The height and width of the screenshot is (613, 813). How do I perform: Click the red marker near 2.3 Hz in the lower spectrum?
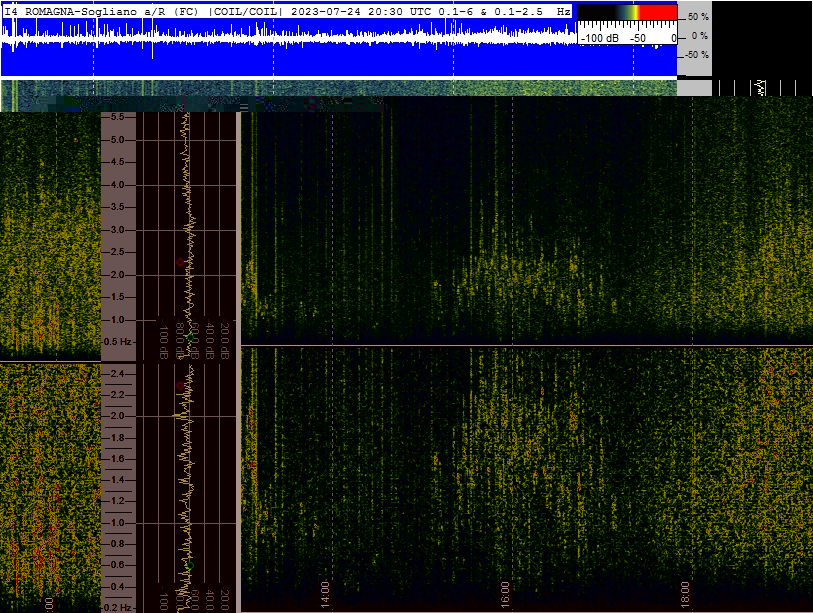pyautogui.click(x=180, y=386)
